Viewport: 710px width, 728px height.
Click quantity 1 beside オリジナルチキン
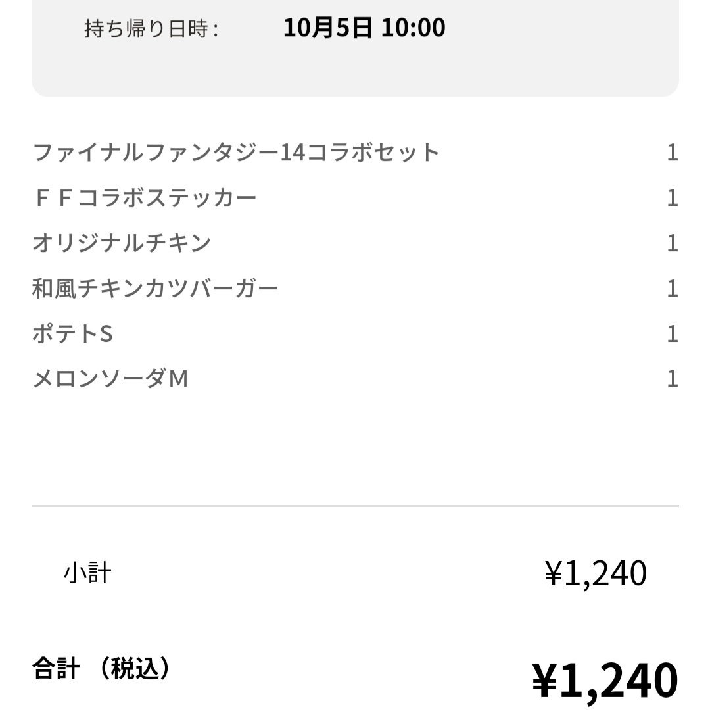tap(673, 243)
